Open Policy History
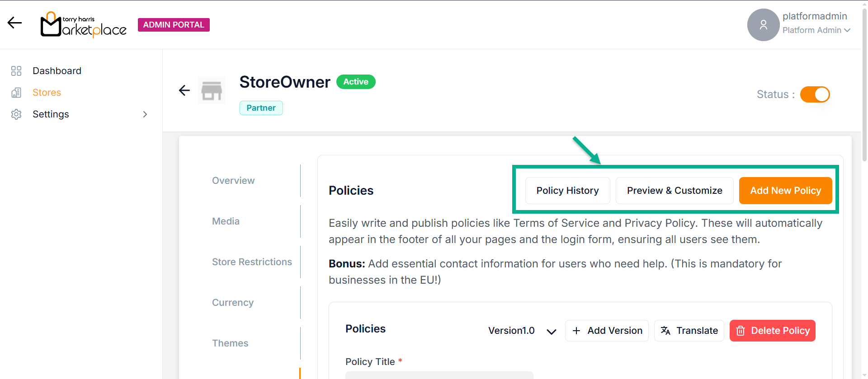 (x=567, y=191)
